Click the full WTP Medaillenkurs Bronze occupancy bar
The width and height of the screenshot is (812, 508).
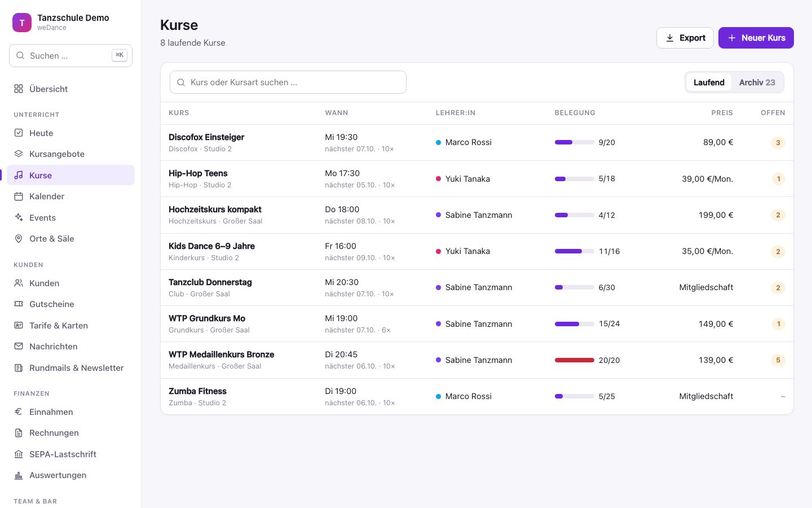point(574,360)
